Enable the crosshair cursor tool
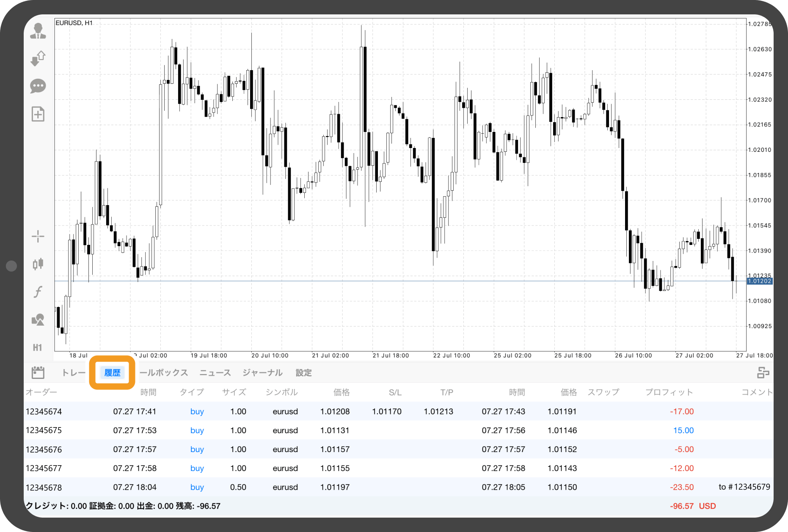788x532 pixels. pos(38,236)
